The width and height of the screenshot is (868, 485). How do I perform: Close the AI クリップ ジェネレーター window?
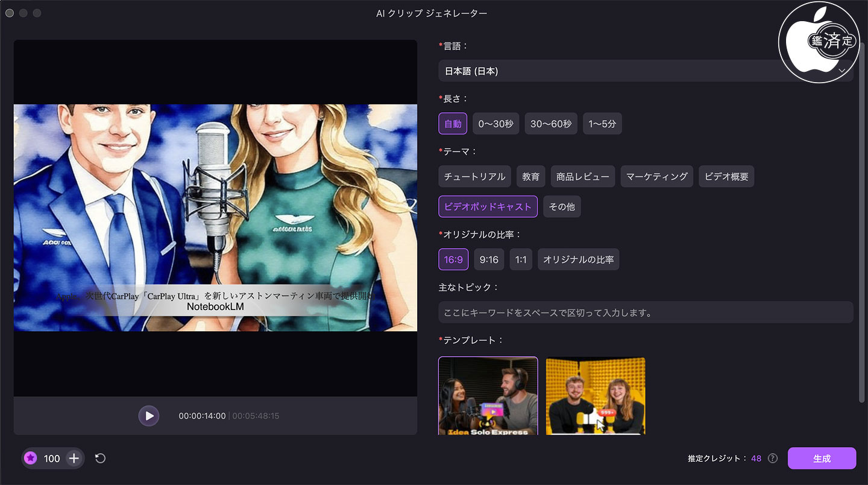coord(10,13)
